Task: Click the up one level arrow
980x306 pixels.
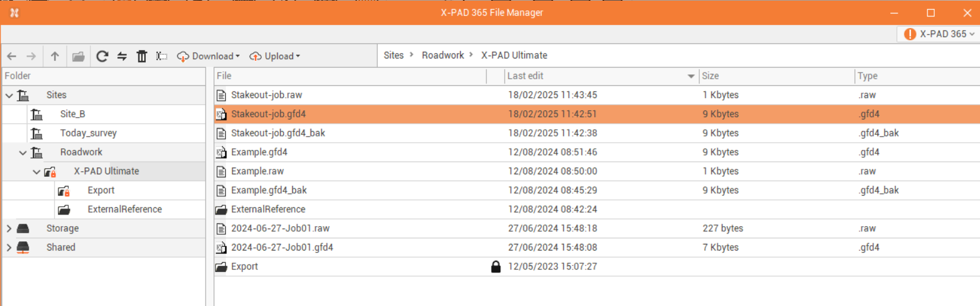Action: pyautogui.click(x=55, y=56)
